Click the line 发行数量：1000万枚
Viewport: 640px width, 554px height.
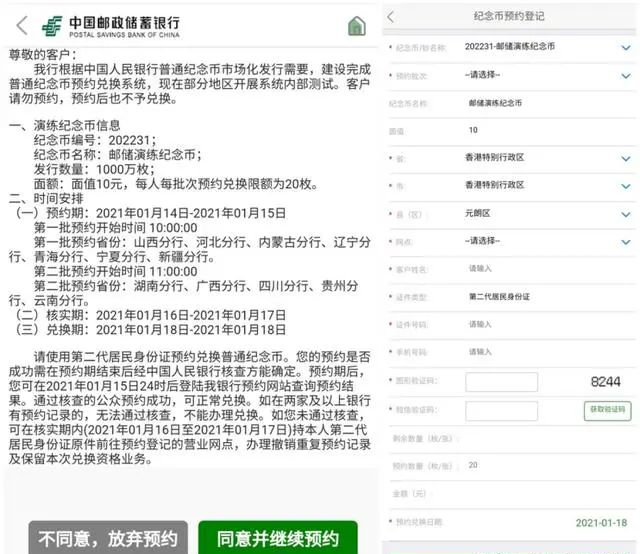pyautogui.click(x=94, y=169)
